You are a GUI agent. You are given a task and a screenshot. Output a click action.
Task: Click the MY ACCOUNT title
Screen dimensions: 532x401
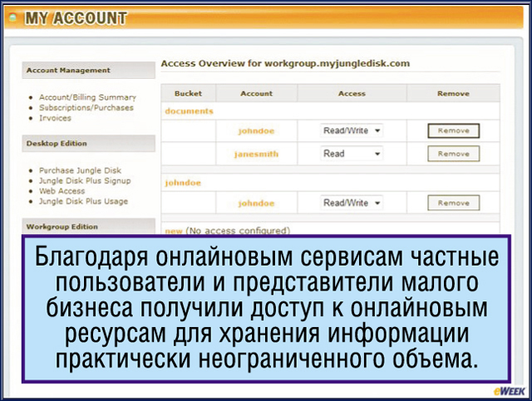click(76, 18)
